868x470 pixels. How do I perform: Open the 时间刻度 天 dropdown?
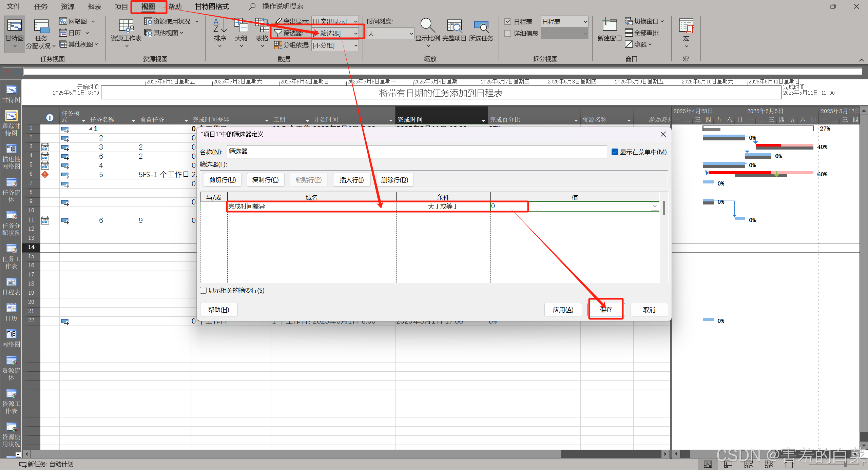click(411, 34)
